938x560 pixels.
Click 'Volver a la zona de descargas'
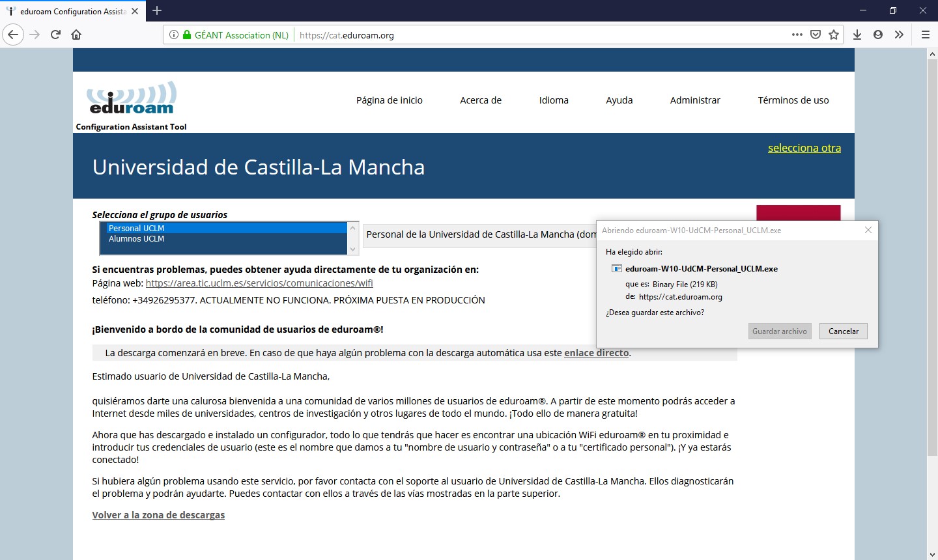[158, 515]
